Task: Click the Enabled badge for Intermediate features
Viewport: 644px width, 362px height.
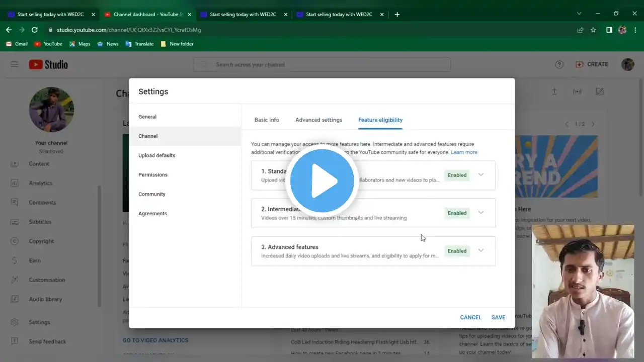Action: pos(457,213)
